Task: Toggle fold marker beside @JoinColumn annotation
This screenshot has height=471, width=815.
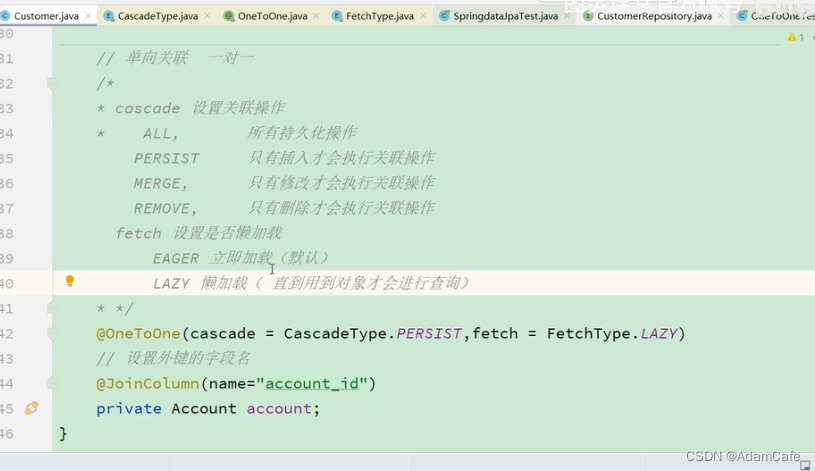Action: (x=52, y=383)
